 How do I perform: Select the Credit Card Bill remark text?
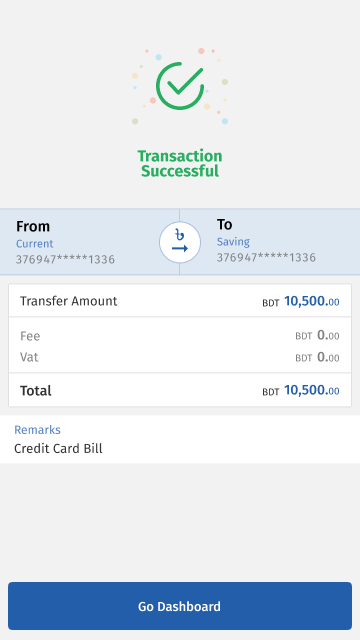tap(58, 449)
